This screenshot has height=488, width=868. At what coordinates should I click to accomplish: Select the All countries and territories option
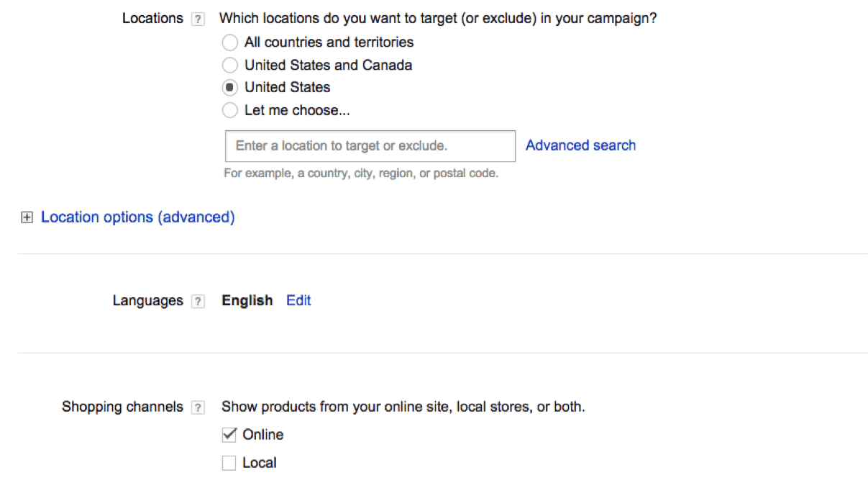tap(229, 42)
